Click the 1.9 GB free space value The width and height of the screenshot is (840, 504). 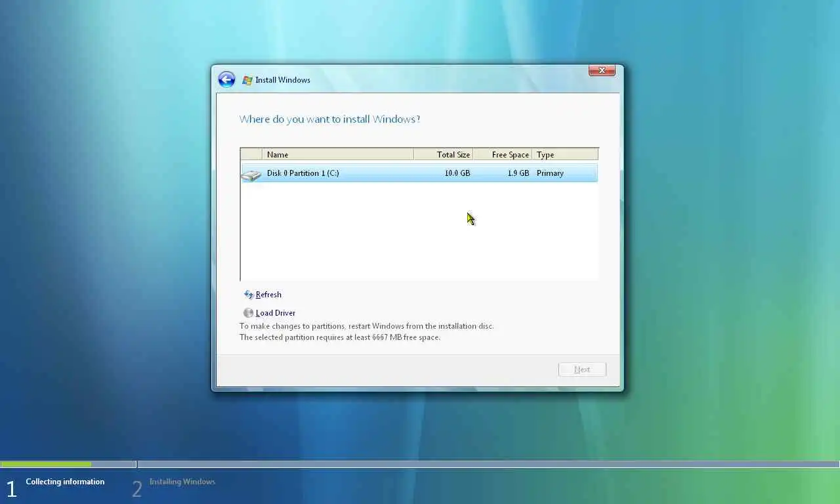click(x=517, y=173)
